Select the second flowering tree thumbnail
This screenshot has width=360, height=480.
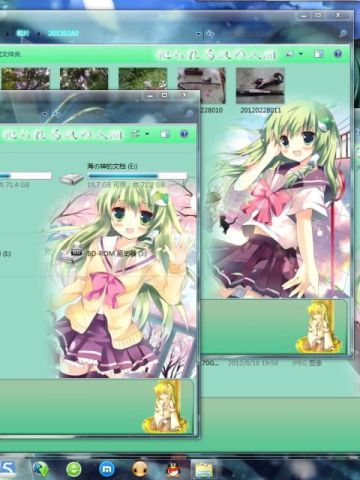click(x=84, y=79)
